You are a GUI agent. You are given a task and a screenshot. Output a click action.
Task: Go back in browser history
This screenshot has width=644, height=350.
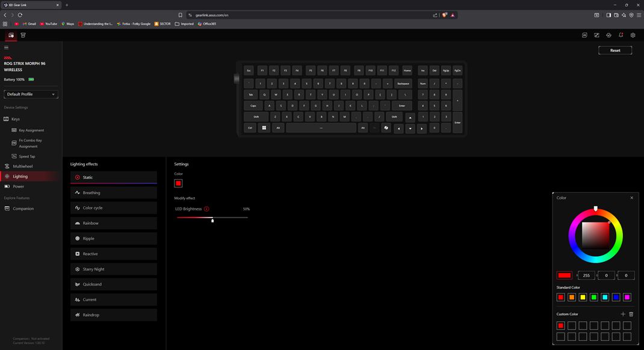[x=5, y=15]
